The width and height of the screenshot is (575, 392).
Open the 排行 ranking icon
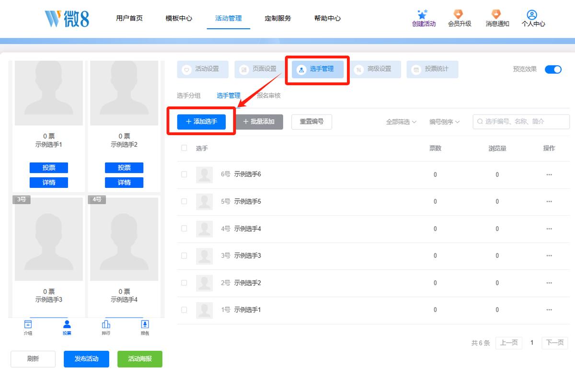106,324
